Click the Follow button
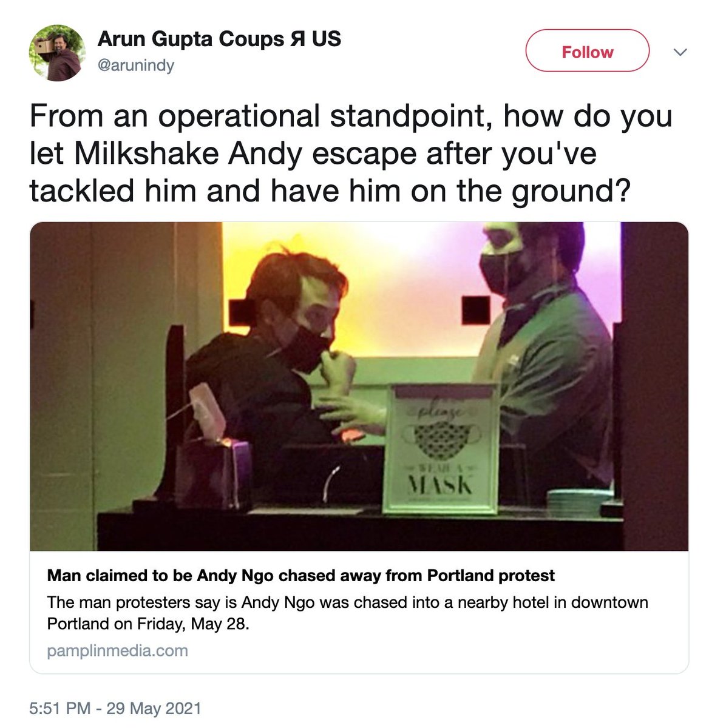 (x=587, y=52)
